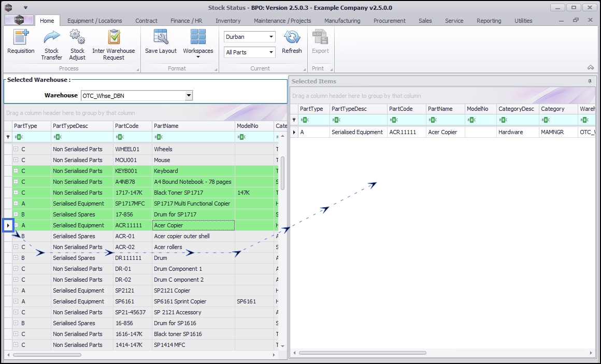The height and width of the screenshot is (364, 601).
Task: Open Current group dialog launcher
Action: [304, 70]
